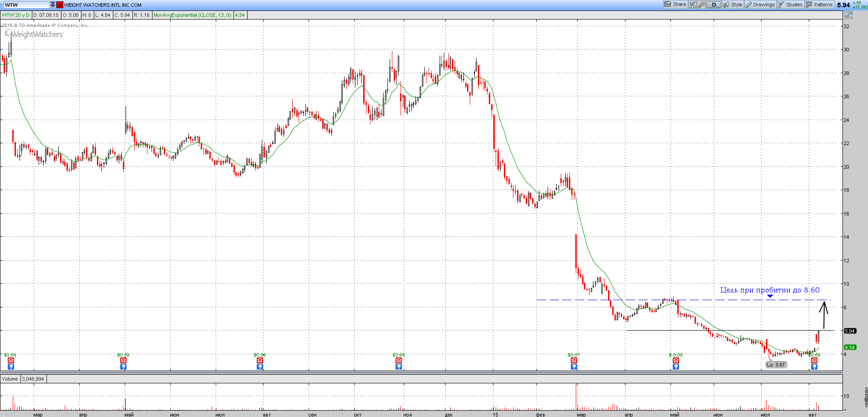Click the blue lightbulb icon under $0.54
Image resolution: width=868 pixels, height=417 pixels.
pyautogui.click(x=11, y=367)
